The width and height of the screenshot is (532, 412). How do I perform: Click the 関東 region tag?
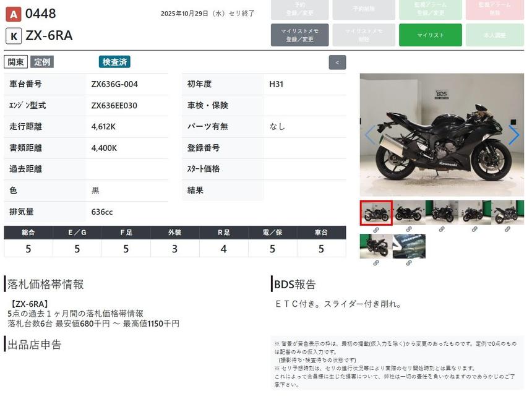click(16, 62)
